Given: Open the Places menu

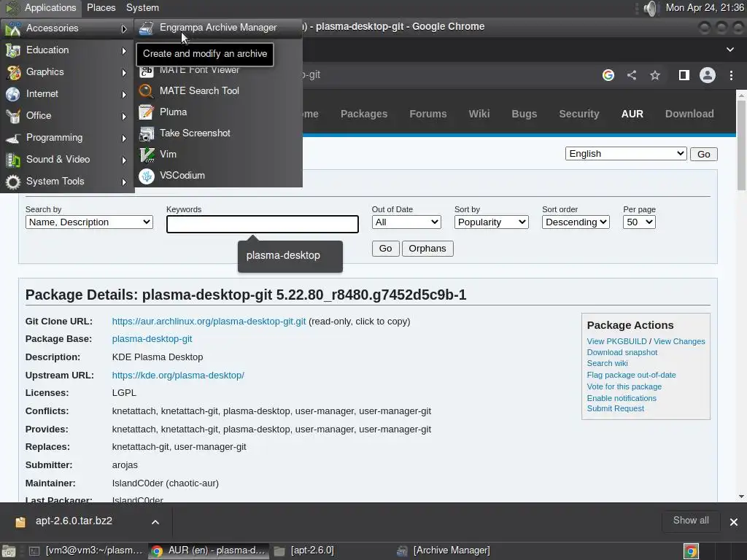Looking at the screenshot, I should tap(101, 7).
